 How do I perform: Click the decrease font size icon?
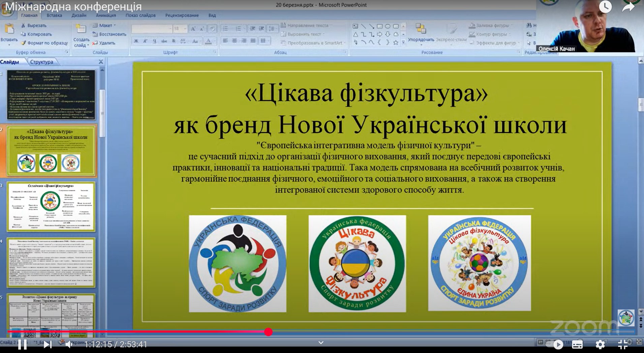pyautogui.click(x=202, y=29)
